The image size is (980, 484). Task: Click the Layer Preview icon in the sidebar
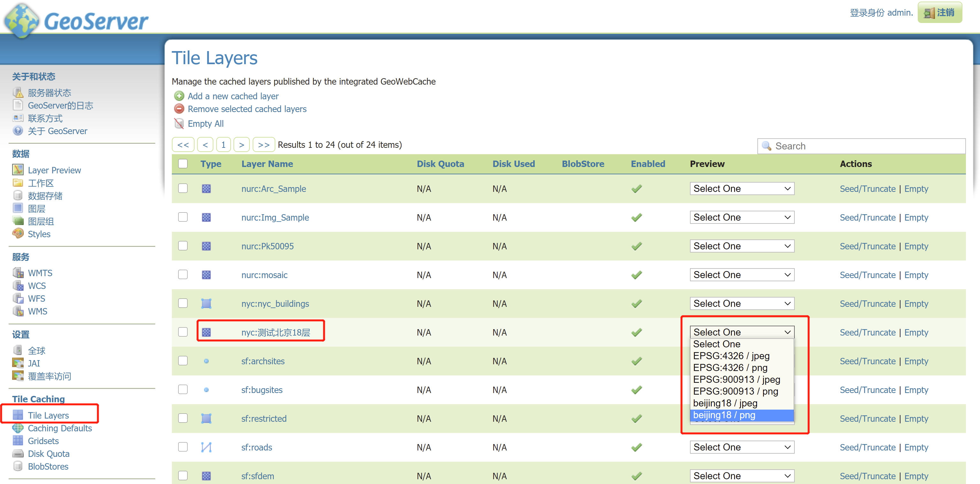[18, 170]
